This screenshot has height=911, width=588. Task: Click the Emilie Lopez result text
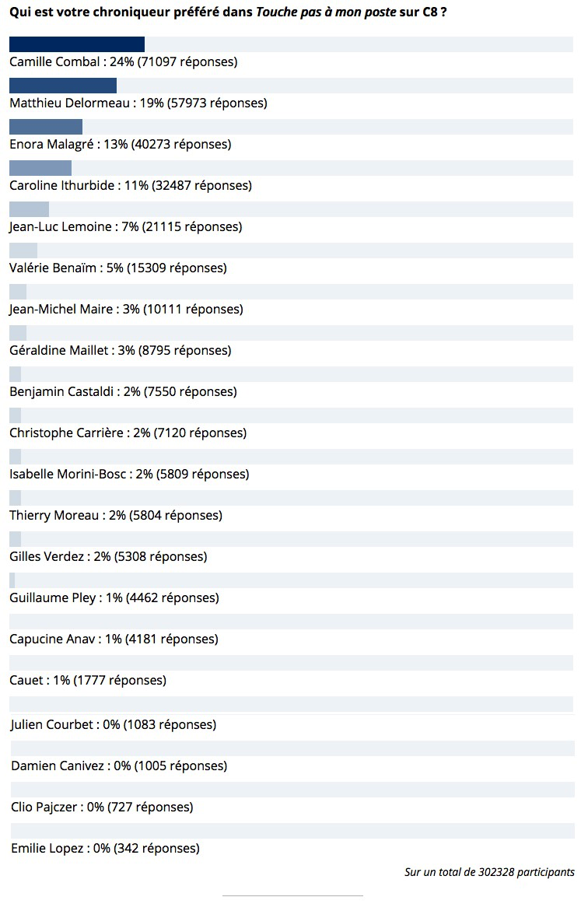click(105, 848)
